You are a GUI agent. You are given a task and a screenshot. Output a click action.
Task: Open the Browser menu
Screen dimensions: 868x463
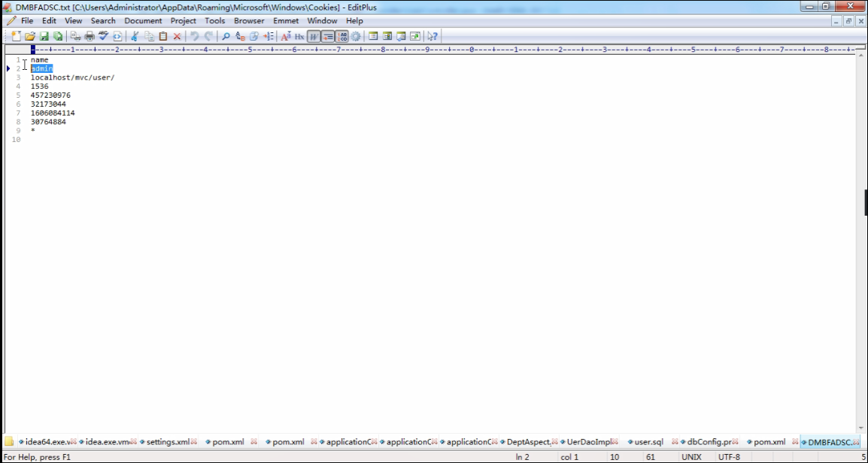pos(249,21)
